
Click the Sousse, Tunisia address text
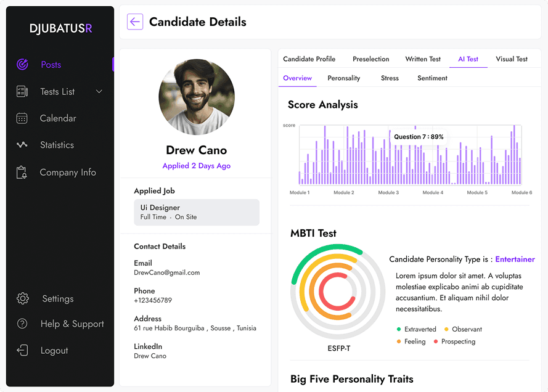195,328
